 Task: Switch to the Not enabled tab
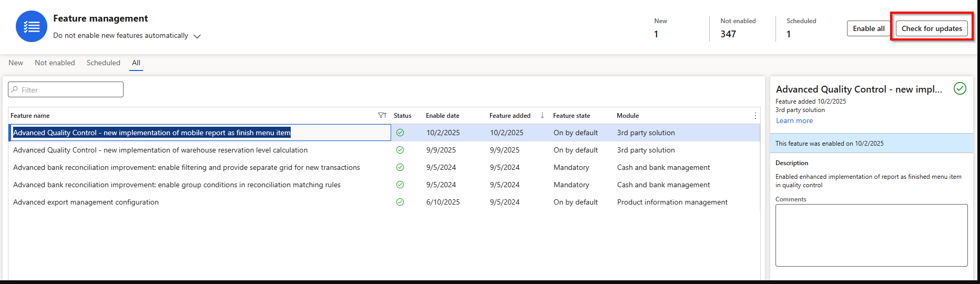click(x=55, y=63)
